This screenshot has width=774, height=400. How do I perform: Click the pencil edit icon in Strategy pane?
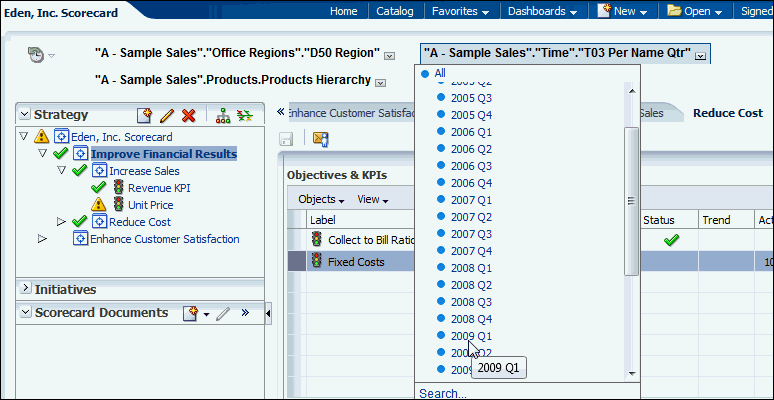click(x=167, y=116)
